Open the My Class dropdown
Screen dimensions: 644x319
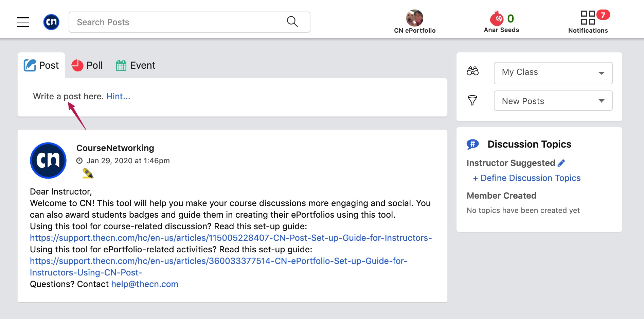tap(553, 73)
